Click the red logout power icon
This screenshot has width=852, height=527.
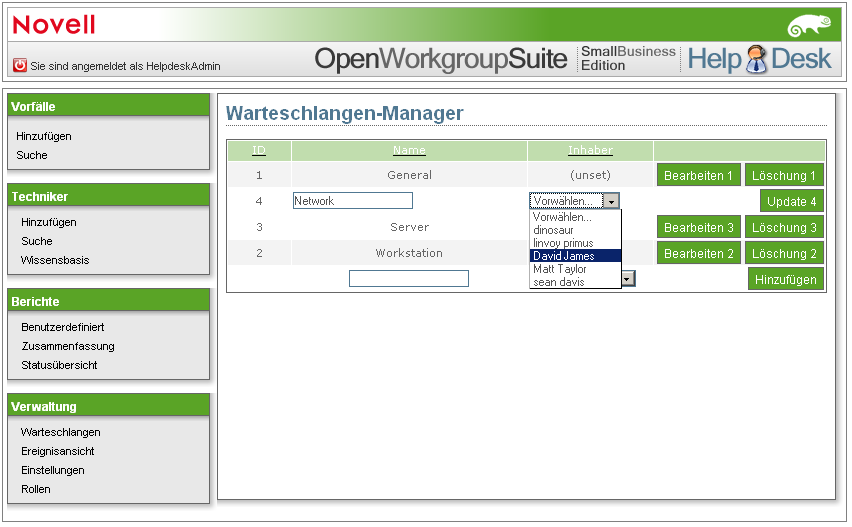[x=20, y=65]
